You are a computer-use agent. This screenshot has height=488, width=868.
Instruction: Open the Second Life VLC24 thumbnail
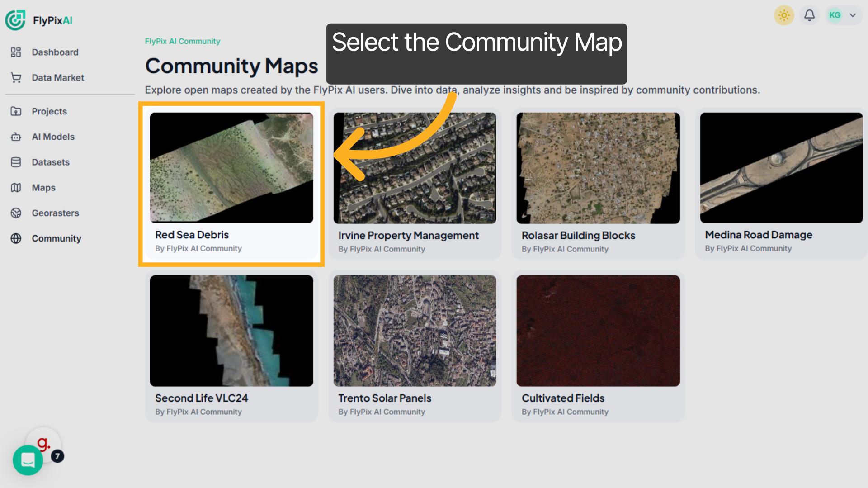pos(231,331)
